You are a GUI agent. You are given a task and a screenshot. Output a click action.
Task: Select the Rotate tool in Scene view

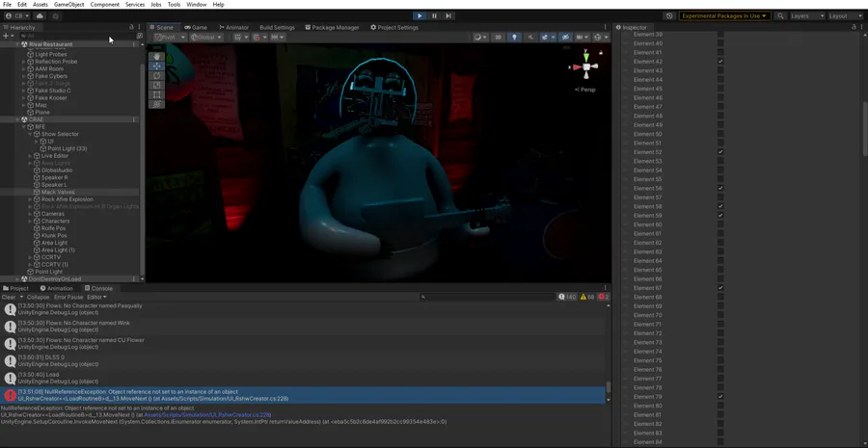[x=157, y=76]
